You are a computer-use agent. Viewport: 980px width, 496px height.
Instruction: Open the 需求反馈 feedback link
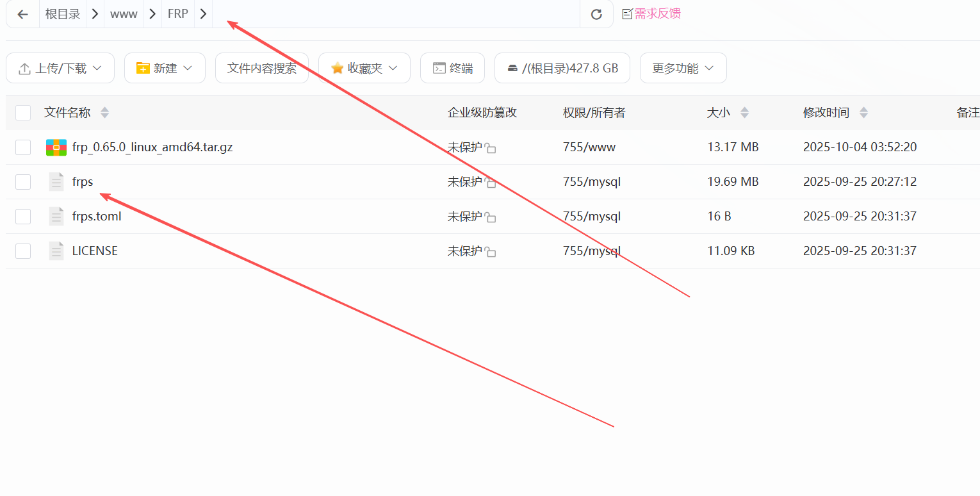coord(657,13)
